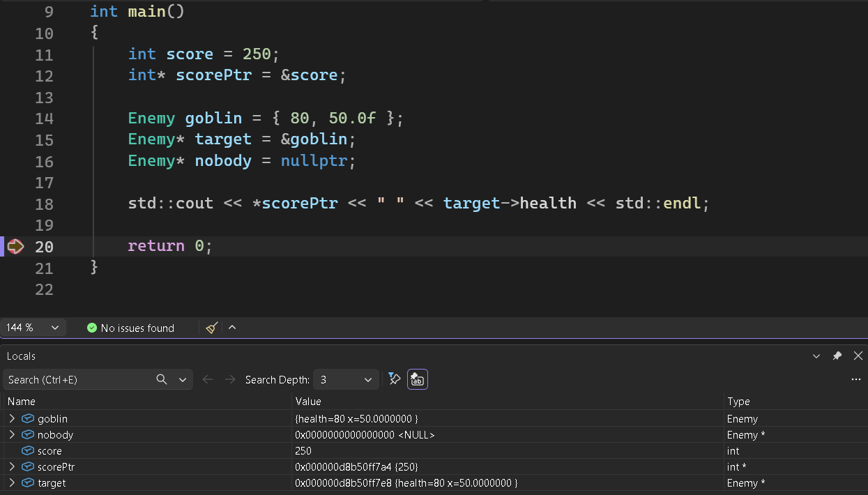The width and height of the screenshot is (868, 495).
Task: Select the nobody value 0x0000000000000000 <NULL>
Action: pyautogui.click(x=365, y=435)
